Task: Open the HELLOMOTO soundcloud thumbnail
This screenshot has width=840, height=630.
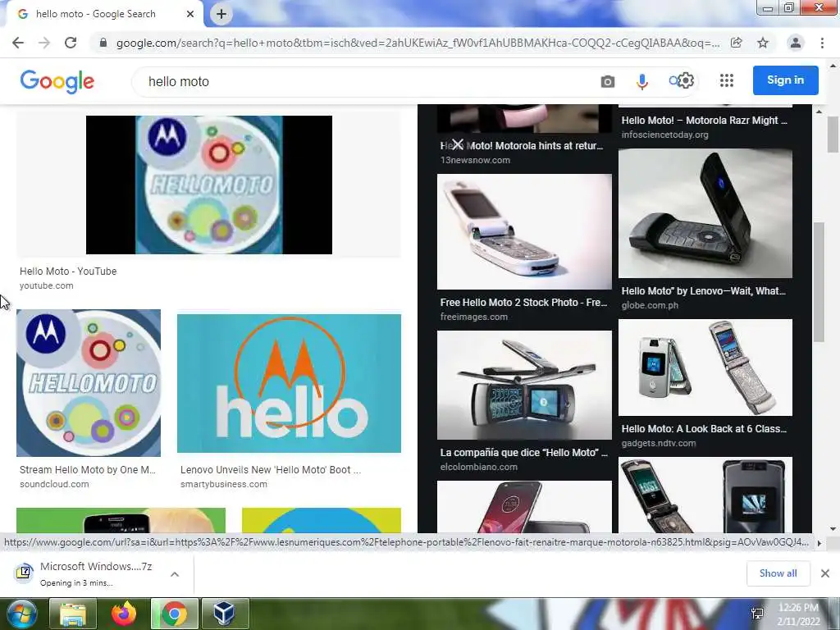Action: coord(89,383)
